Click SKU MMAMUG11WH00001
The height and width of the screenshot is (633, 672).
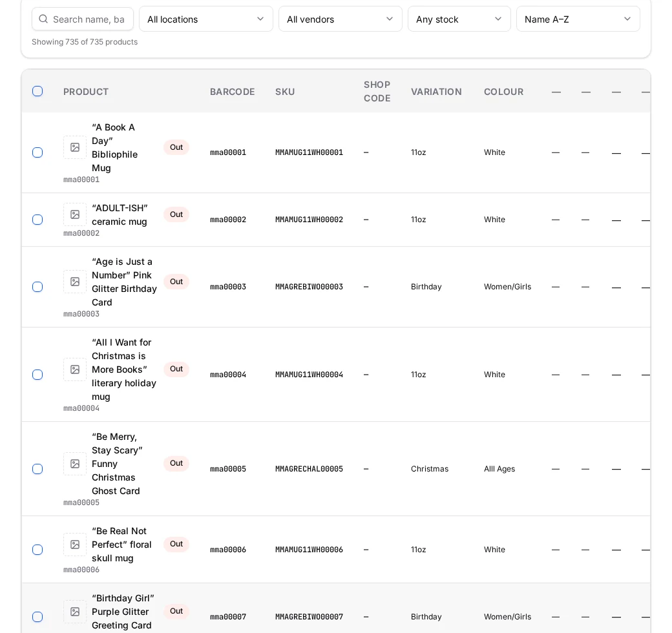(x=309, y=152)
